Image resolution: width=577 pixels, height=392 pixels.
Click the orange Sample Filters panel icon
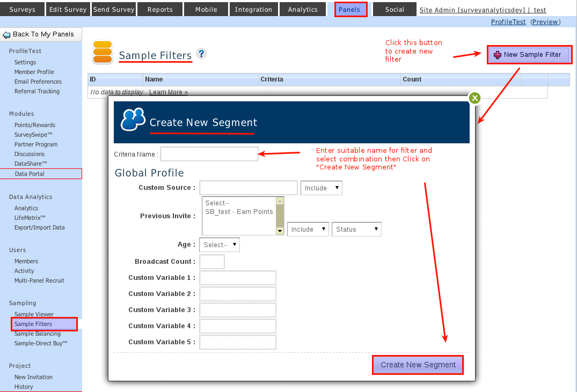point(102,52)
